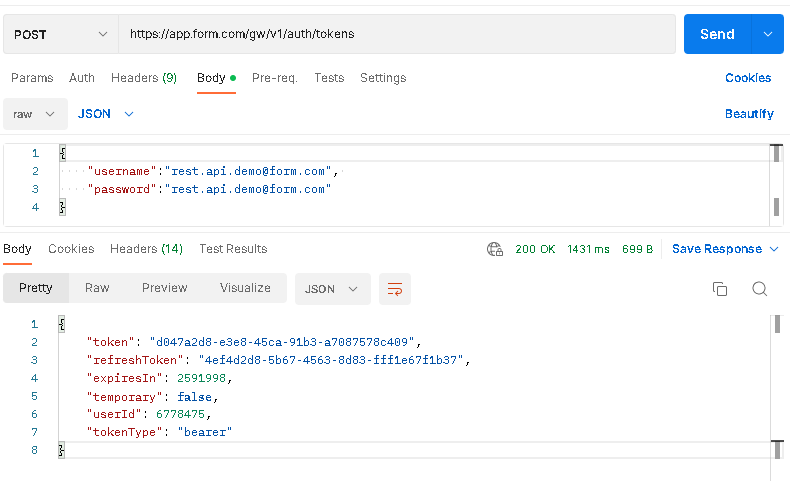Expand the Save Response dropdown
Image resolution: width=790 pixels, height=481 pixels.
coord(725,249)
